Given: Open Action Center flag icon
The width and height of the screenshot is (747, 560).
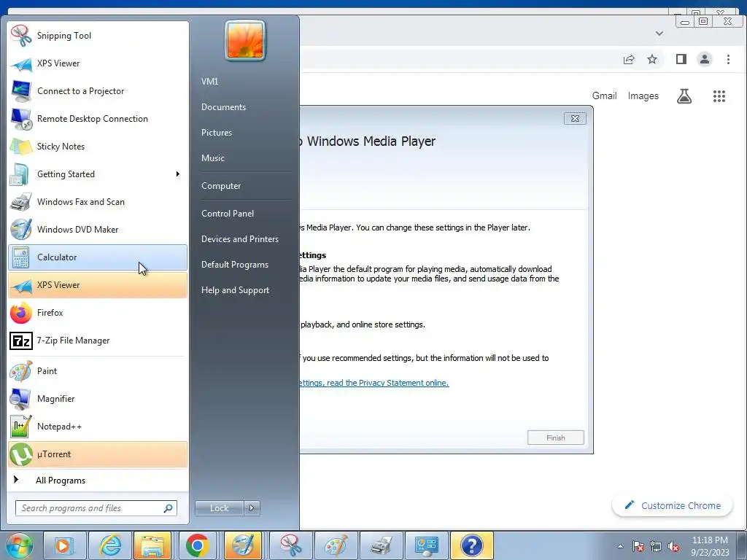Looking at the screenshot, I should point(638,546).
